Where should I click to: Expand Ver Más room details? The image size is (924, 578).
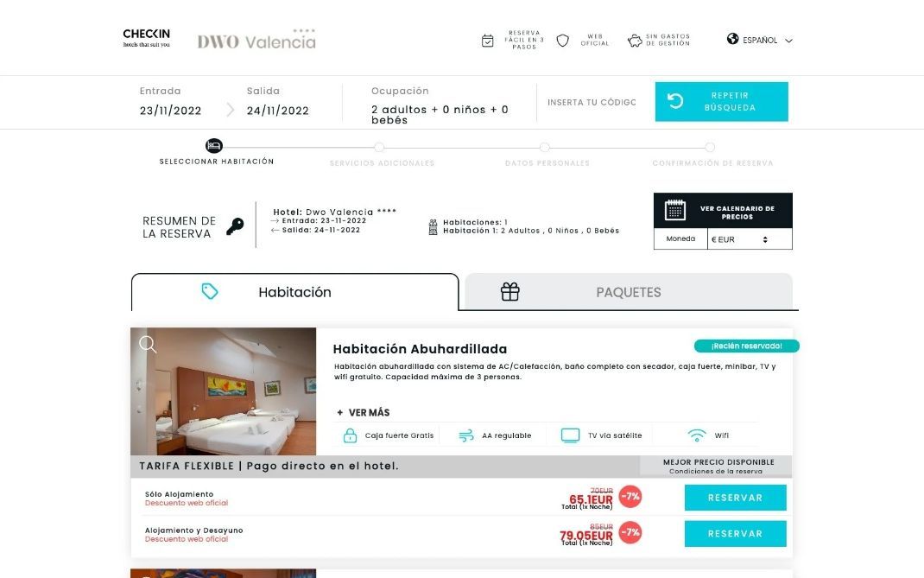(363, 412)
